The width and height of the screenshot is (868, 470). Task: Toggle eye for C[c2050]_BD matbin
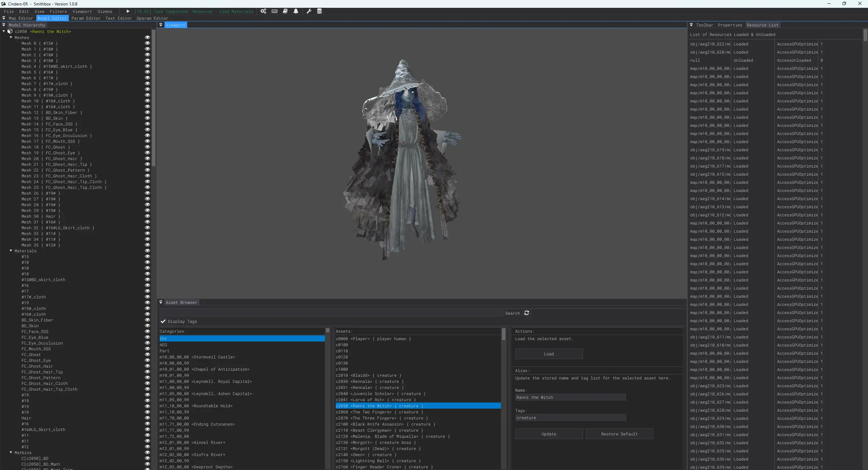[147, 458]
